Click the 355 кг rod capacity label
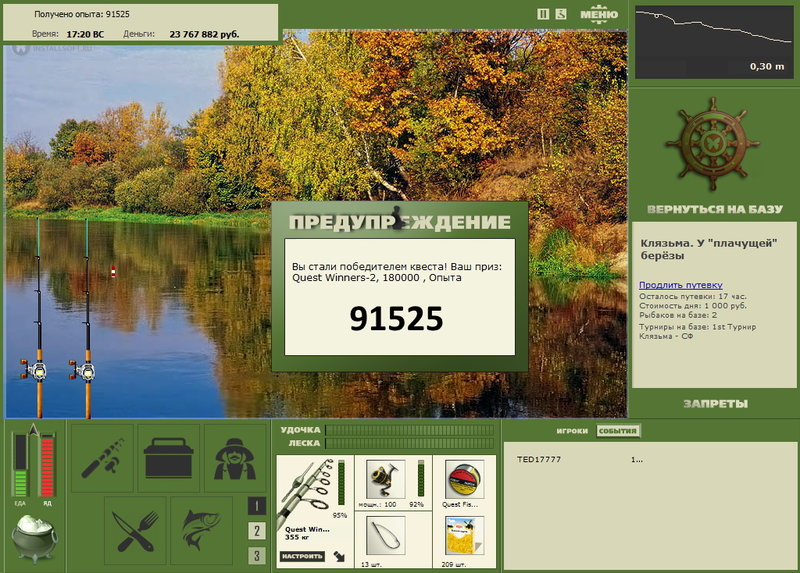Image resolution: width=800 pixels, height=573 pixels. tap(297, 537)
